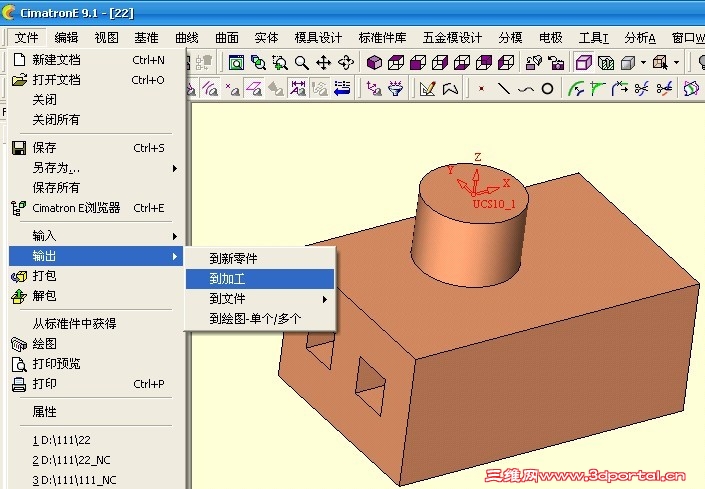Expand the 输入 submenu arrow
The width and height of the screenshot is (705, 489).
tap(175, 236)
